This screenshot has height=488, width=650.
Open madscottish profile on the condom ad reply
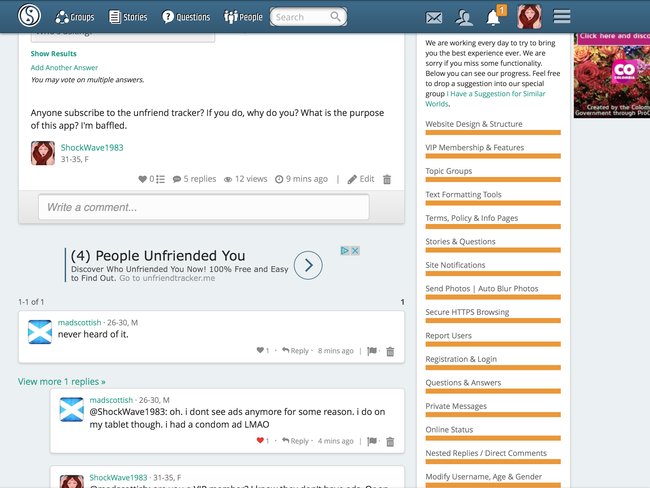111,400
